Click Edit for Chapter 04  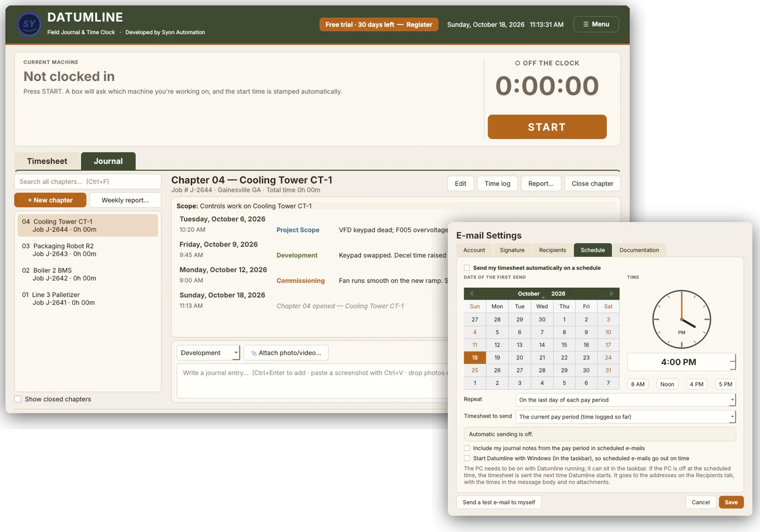[x=460, y=183]
